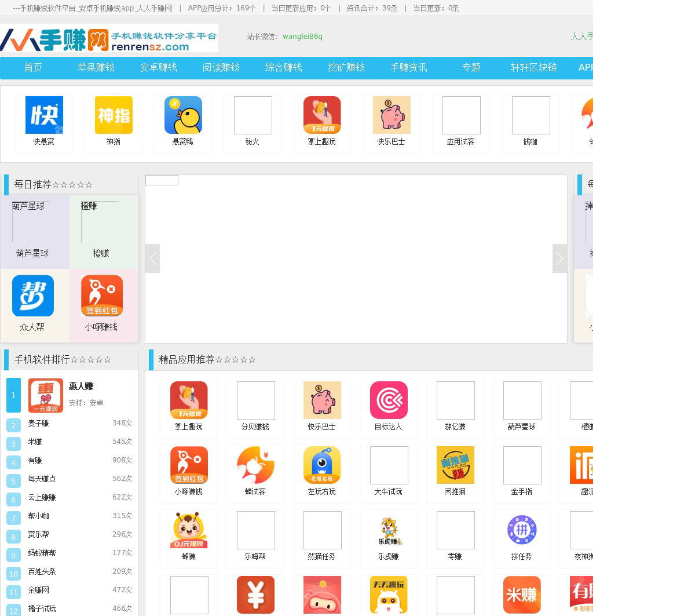Screen dimensions: 695x616
Task: Select the 惠人赚 top-ranked thumbnail
Action: (x=46, y=396)
